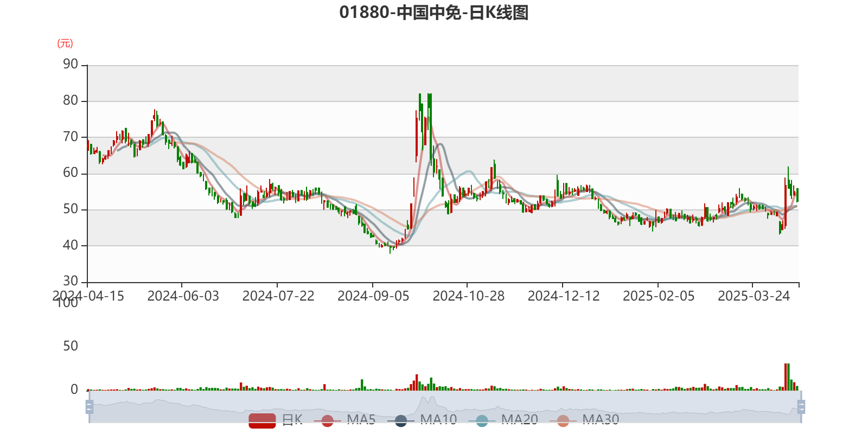Click the 2025-02-05 date axis label
This screenshot has height=434, width=868.
click(659, 296)
